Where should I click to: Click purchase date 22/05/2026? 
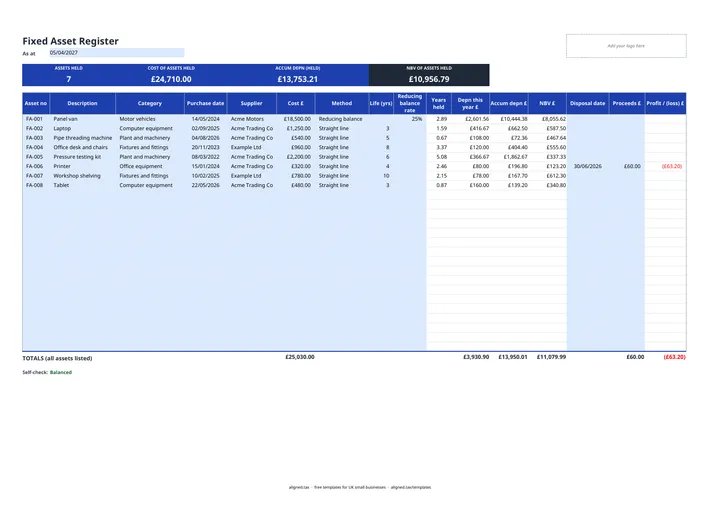pos(206,185)
